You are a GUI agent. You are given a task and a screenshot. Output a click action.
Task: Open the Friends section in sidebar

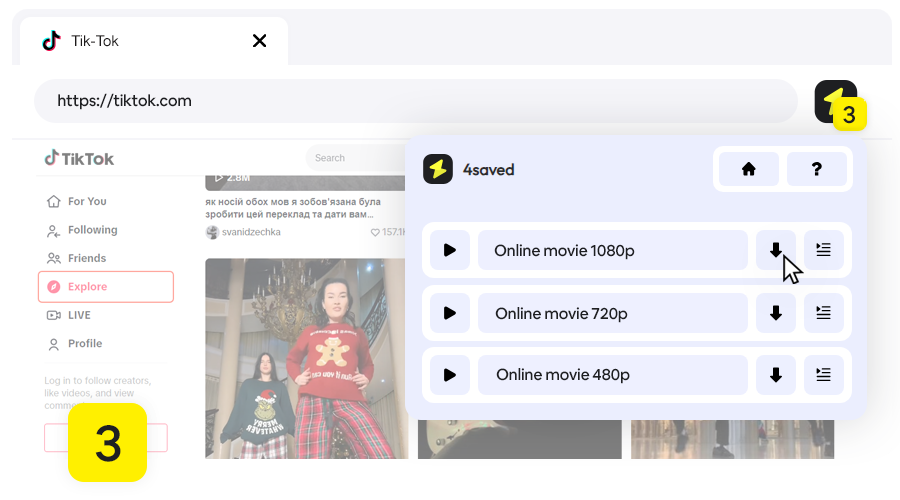86,258
